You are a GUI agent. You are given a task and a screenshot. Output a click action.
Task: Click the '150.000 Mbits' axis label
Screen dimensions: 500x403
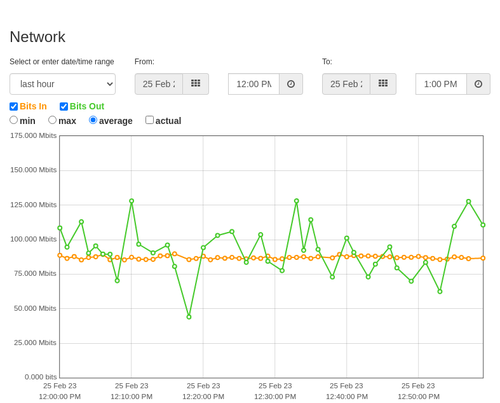(x=33, y=170)
